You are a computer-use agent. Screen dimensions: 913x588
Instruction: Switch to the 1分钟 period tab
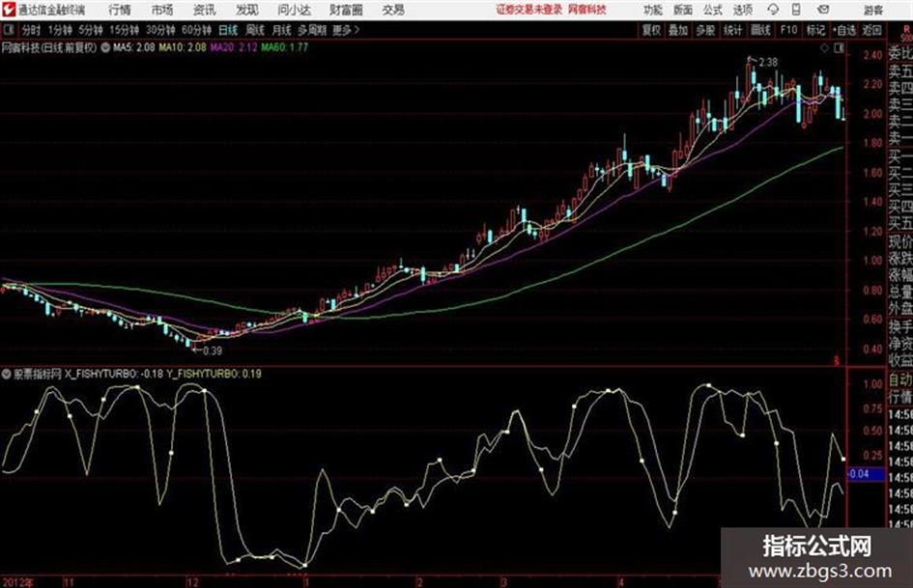[x=60, y=30]
